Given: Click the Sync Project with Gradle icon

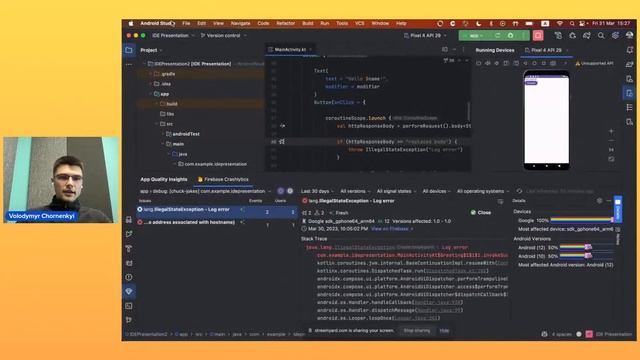Looking at the screenshot, I should 587,36.
